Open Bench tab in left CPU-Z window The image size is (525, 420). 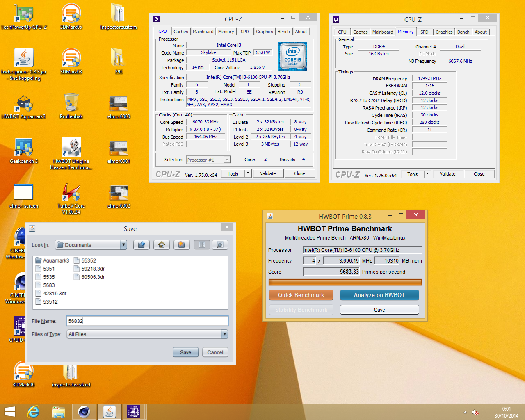pyautogui.click(x=284, y=32)
